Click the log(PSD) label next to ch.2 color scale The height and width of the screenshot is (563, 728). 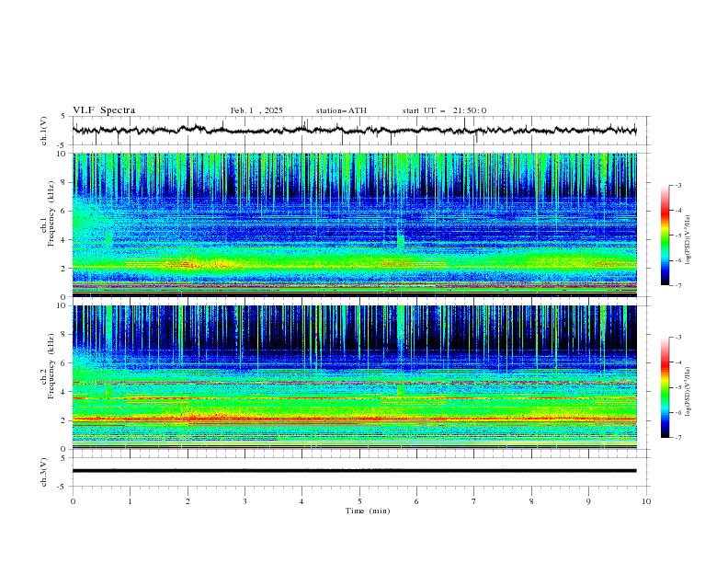coord(688,391)
